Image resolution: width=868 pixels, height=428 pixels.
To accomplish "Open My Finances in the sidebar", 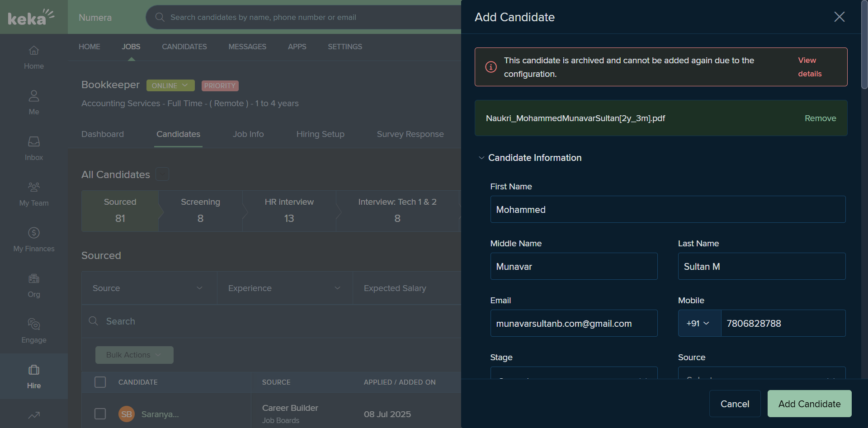I will click(34, 240).
